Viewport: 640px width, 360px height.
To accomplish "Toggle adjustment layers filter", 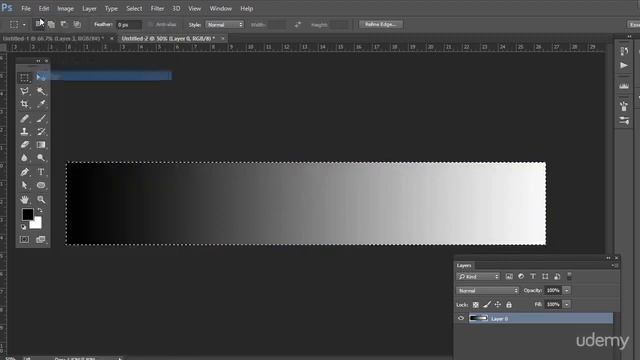I will tap(521, 277).
